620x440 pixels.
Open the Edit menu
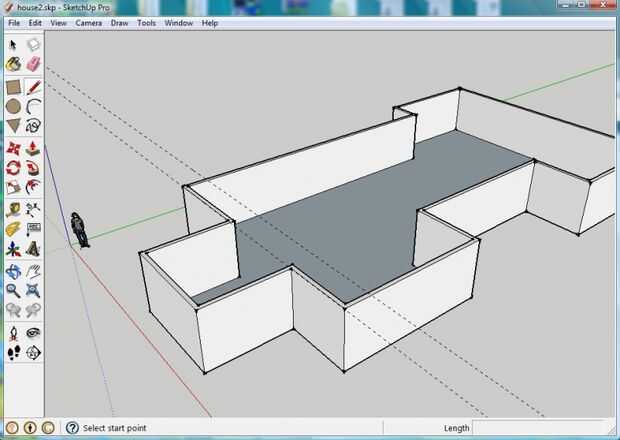[x=35, y=23]
